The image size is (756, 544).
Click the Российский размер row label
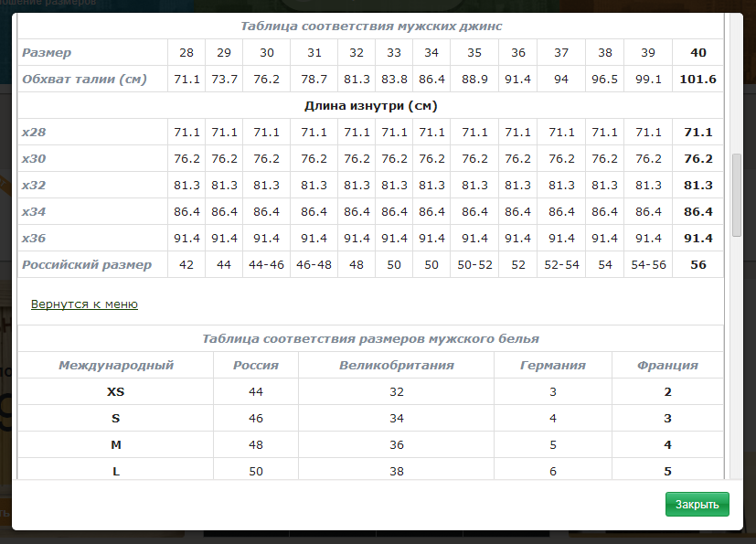87,265
